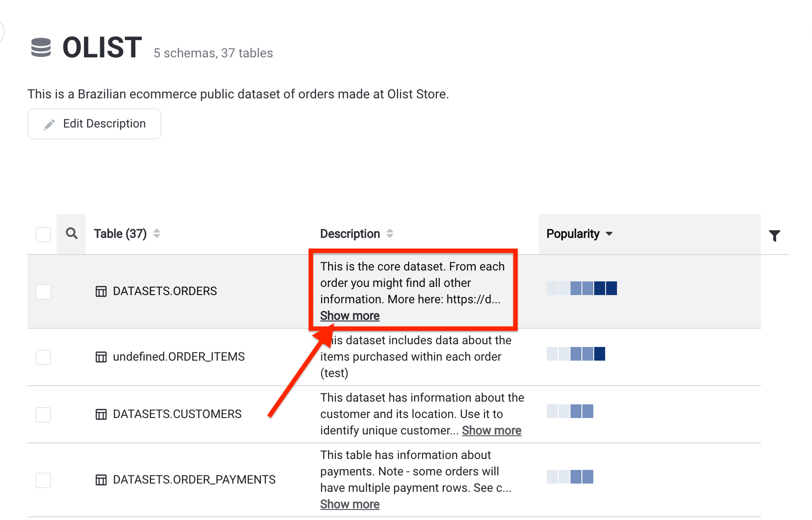Image resolution: width=812 pixels, height=520 pixels.
Task: Click the search magnifier icon in table header
Action: 72,234
